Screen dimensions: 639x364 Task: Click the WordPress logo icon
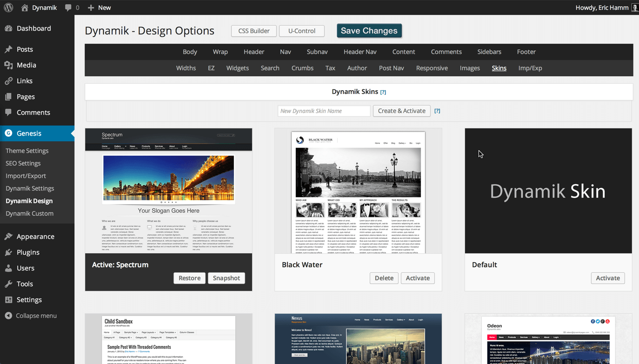[8, 7]
